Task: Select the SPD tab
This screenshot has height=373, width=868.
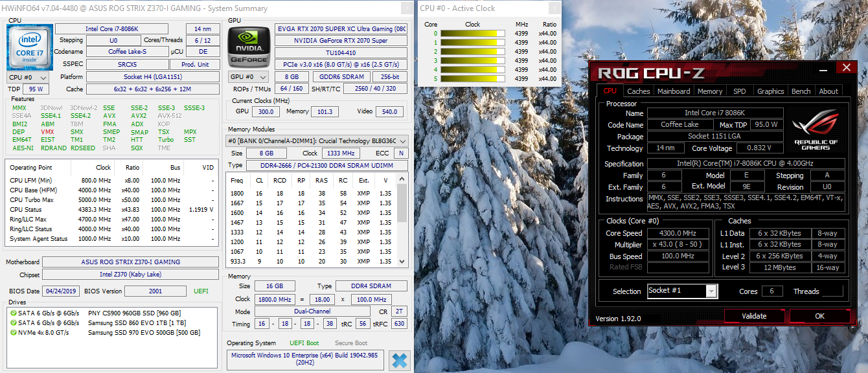Action: [739, 91]
